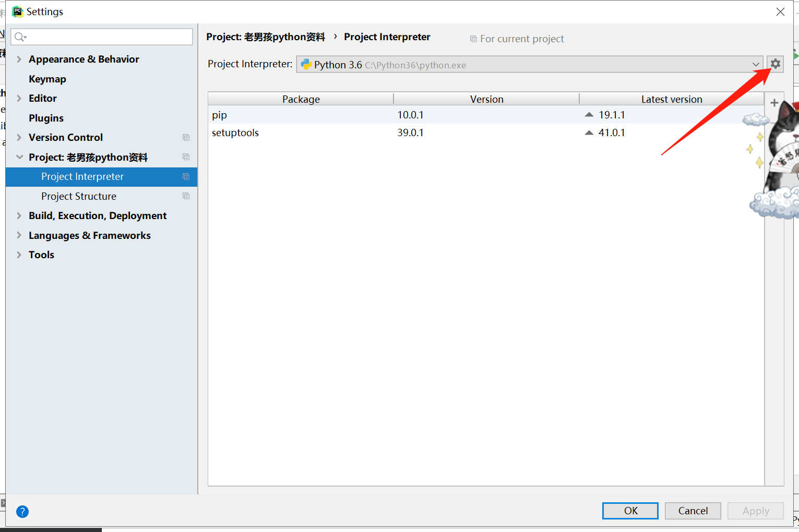Click the search magnifier icon
The width and height of the screenshot is (799, 532).
20,37
